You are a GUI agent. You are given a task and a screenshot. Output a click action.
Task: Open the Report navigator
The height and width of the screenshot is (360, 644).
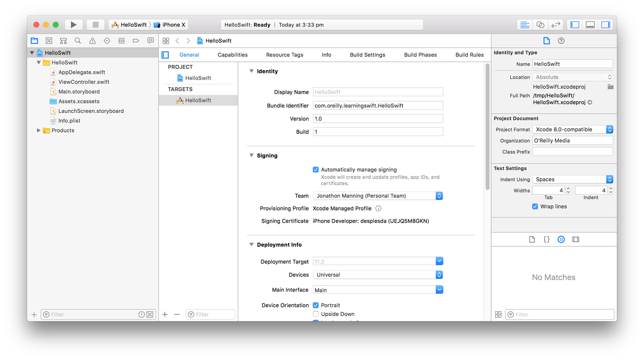(150, 41)
